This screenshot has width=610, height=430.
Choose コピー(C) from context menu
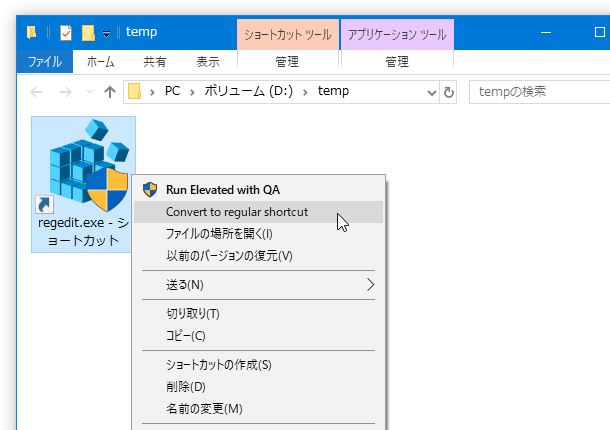[258, 336]
